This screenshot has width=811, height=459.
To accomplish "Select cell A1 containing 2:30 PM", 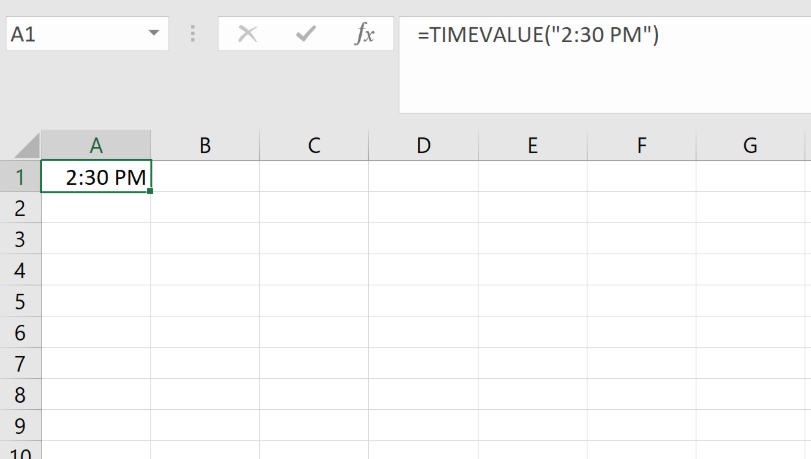I will point(96,177).
